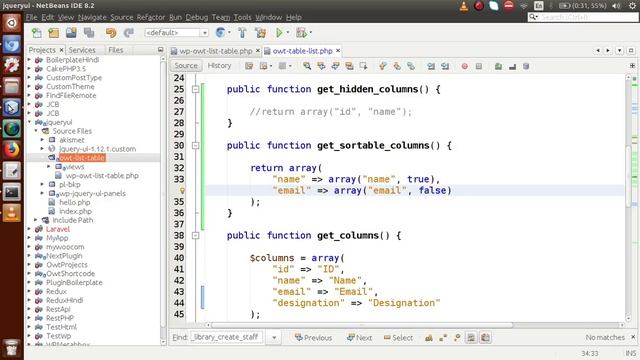Viewport: 640px width, 360px height.
Task: Switch to the wp-owt-list-table.php tab
Action: tap(216, 51)
